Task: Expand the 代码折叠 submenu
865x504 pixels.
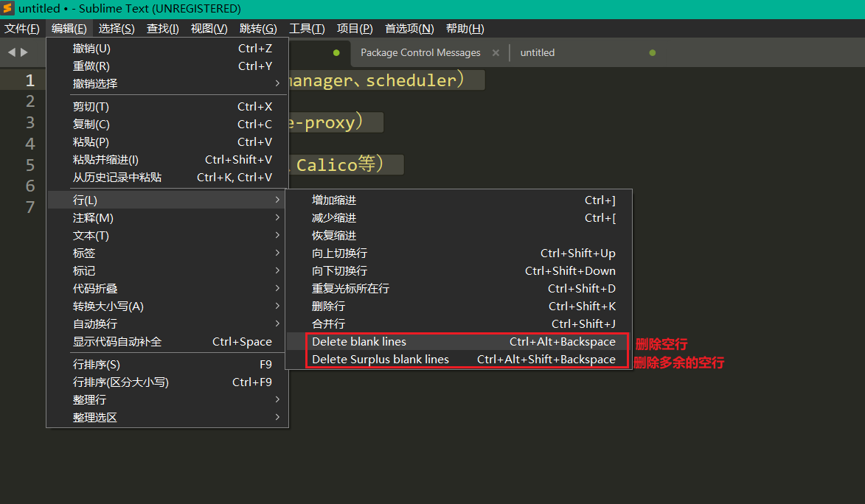Action: 167,288
